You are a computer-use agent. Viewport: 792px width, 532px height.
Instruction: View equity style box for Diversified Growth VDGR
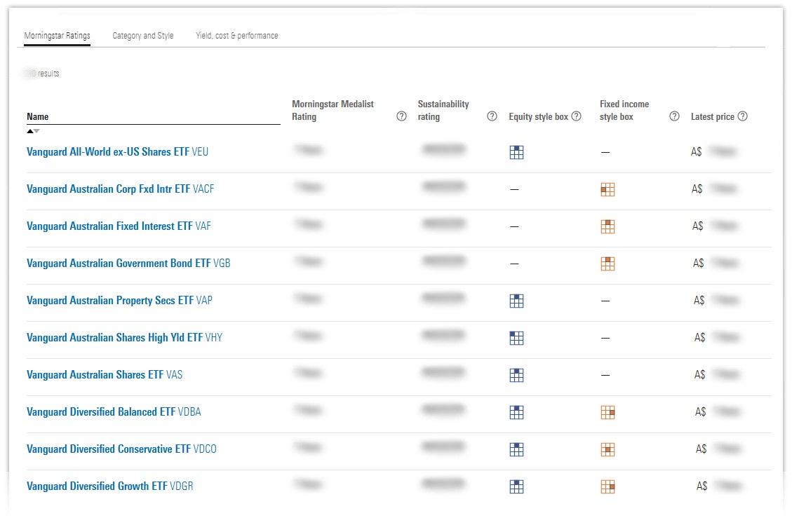tap(517, 486)
